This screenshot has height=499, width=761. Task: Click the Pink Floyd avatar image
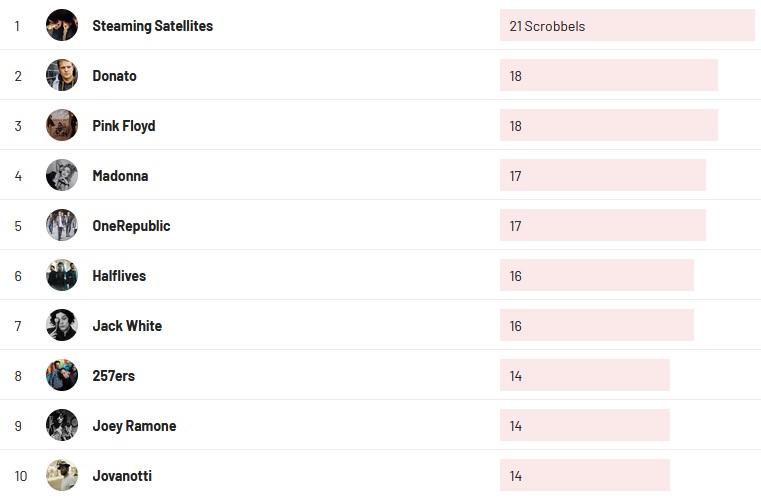pos(62,125)
